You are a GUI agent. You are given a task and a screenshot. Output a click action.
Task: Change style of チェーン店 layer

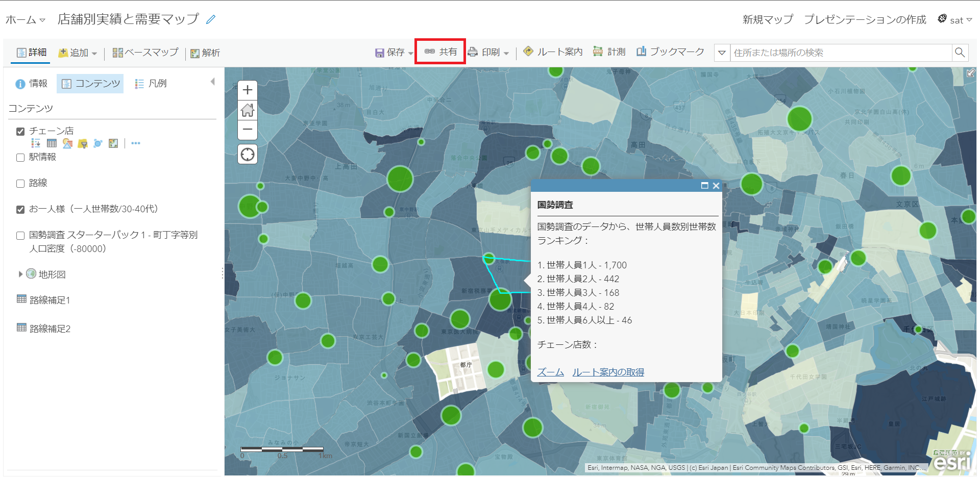tap(67, 143)
